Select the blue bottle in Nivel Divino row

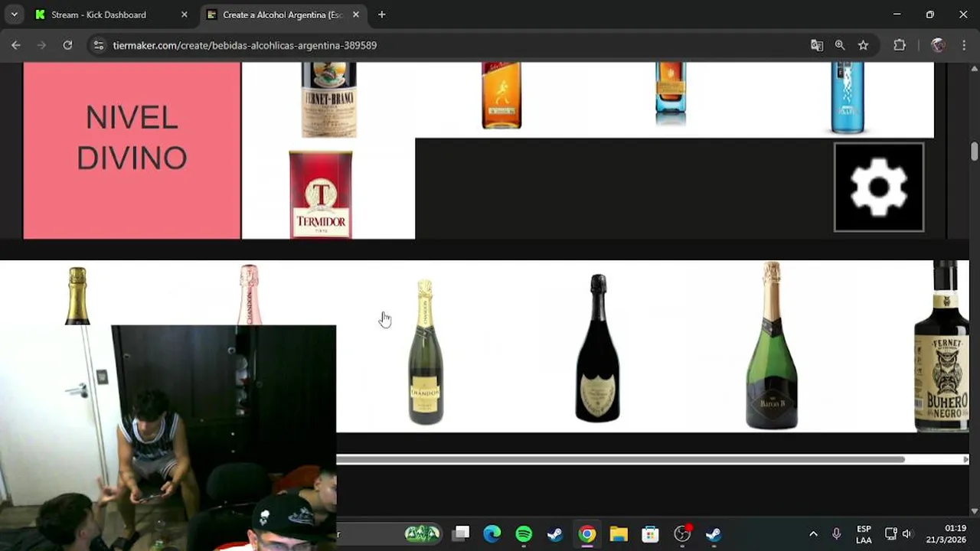(x=848, y=98)
